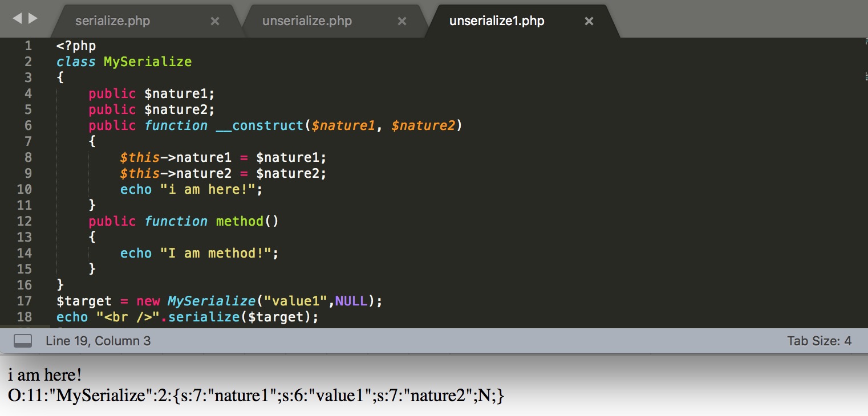The height and width of the screenshot is (416, 868).
Task: Click line number 12 in the gutter
Action: [x=25, y=221]
